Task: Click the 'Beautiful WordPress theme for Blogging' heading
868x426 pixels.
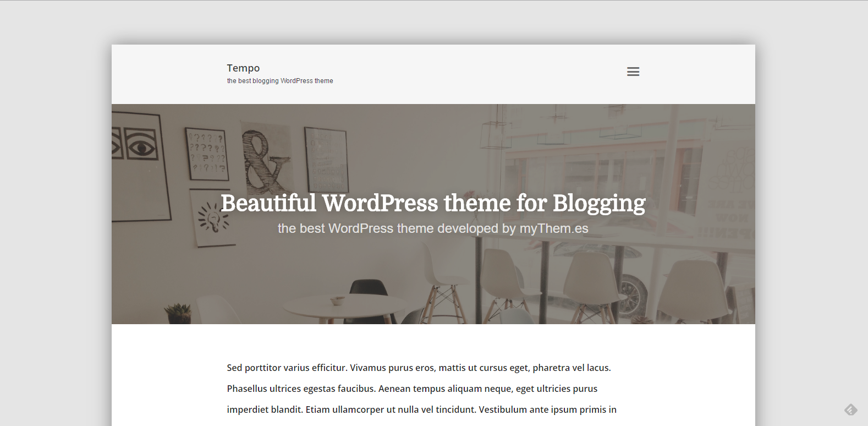Action: (433, 203)
